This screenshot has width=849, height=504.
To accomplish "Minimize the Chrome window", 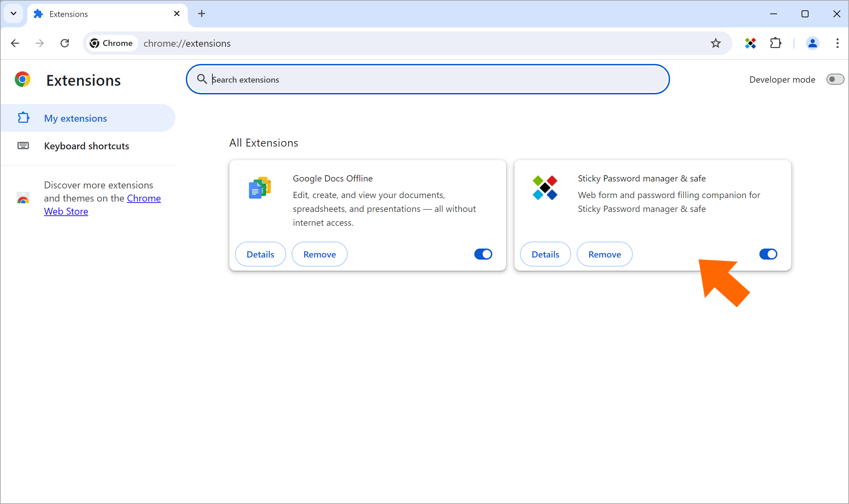I will [774, 14].
